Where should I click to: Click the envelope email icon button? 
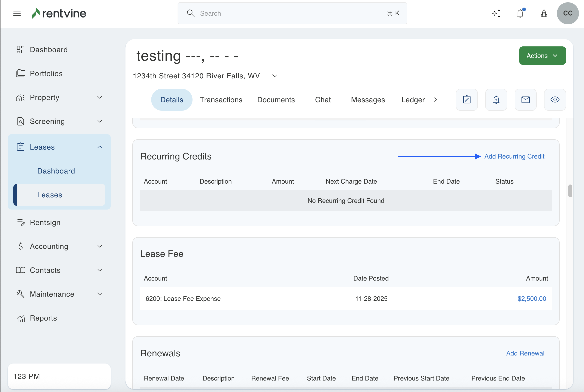pos(525,100)
